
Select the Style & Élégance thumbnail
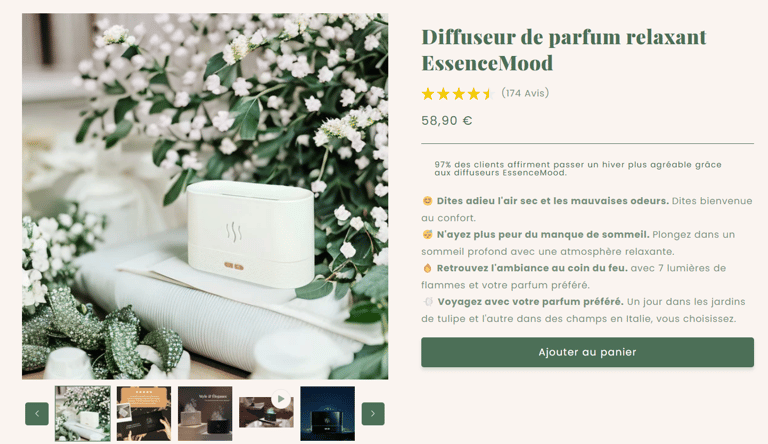pyautogui.click(x=205, y=414)
